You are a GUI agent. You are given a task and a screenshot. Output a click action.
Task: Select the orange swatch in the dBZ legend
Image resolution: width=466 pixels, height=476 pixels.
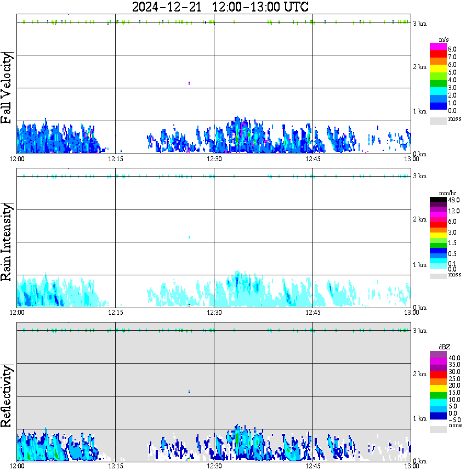tap(438, 382)
